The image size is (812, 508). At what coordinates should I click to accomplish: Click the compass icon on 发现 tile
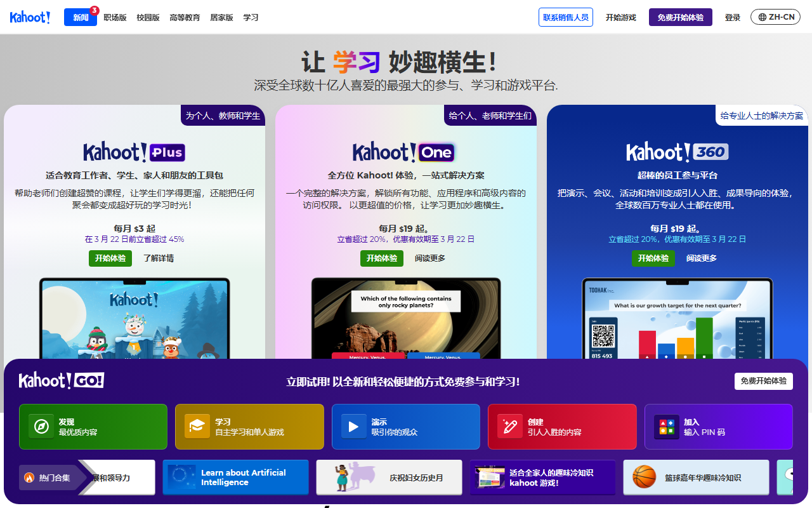[41, 427]
